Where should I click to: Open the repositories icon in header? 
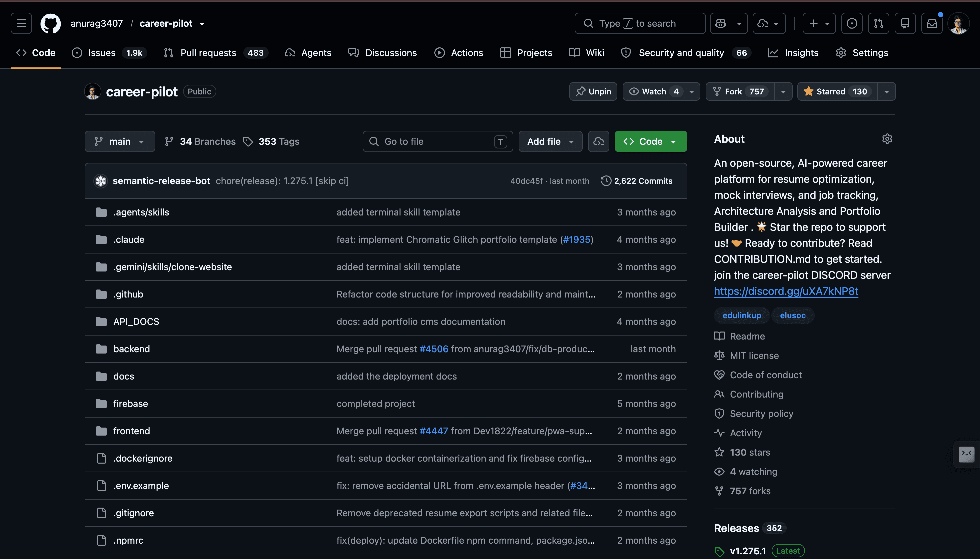pyautogui.click(x=905, y=23)
